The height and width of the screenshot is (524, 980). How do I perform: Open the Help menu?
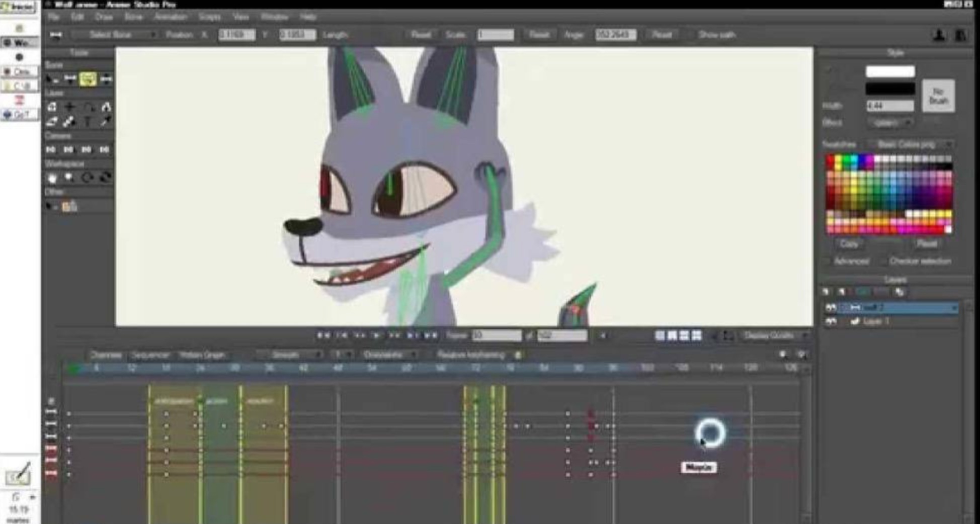[x=308, y=17]
